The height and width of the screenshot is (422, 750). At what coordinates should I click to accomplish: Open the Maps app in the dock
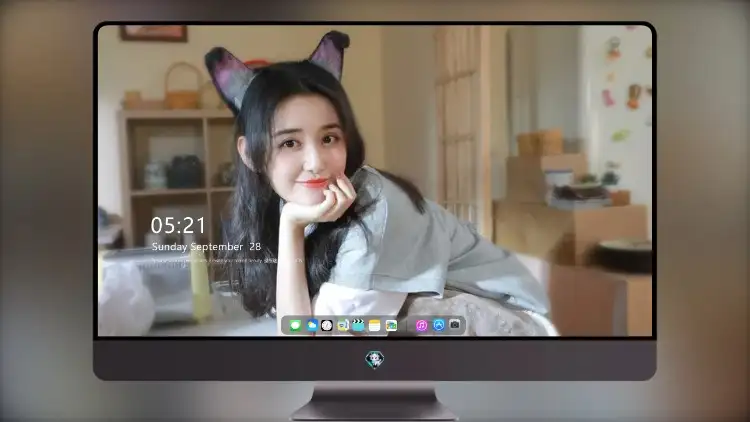pyautogui.click(x=391, y=325)
